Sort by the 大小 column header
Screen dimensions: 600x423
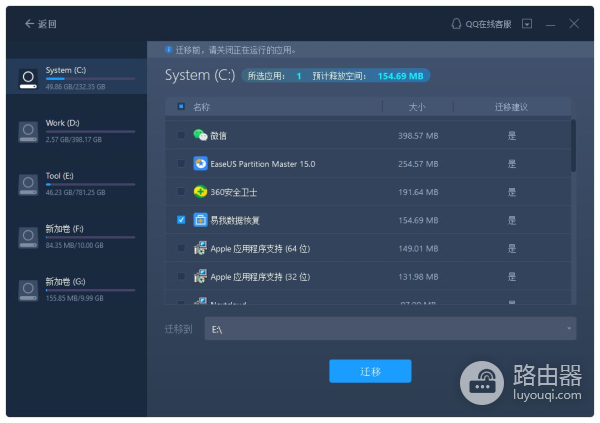pyautogui.click(x=417, y=107)
